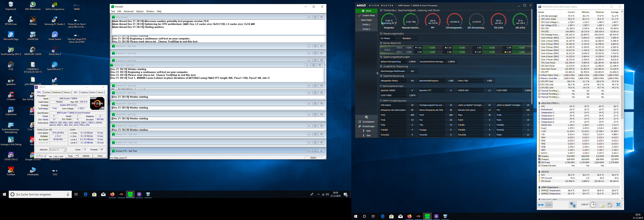Open HWiNFO settings gear icon
The height and width of the screenshot is (220, 644).
610,205
